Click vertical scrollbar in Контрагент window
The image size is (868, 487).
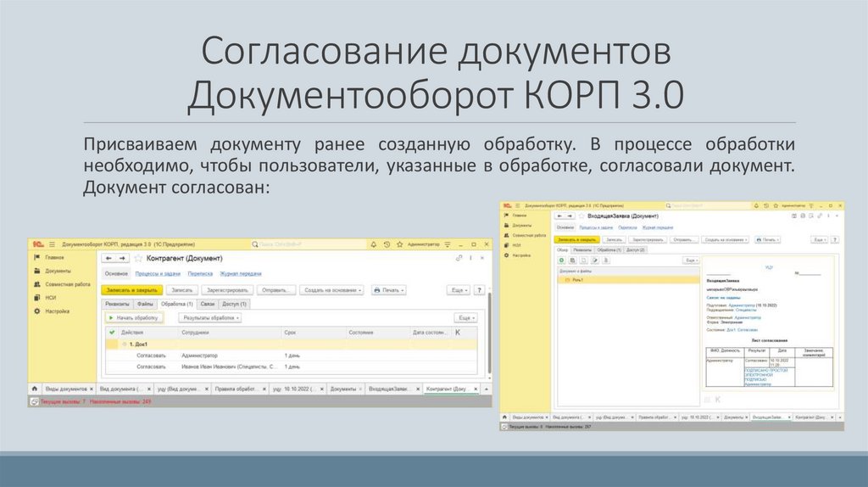pos(489,333)
